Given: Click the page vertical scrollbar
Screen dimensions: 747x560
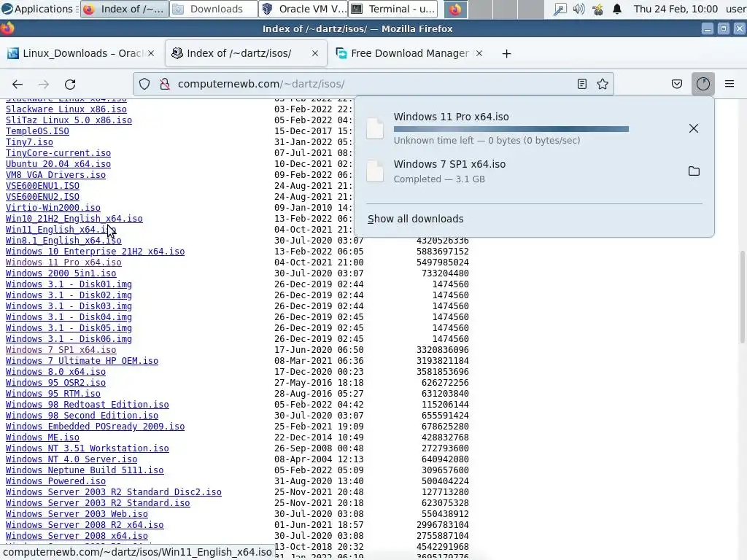Looking at the screenshot, I should 742,297.
